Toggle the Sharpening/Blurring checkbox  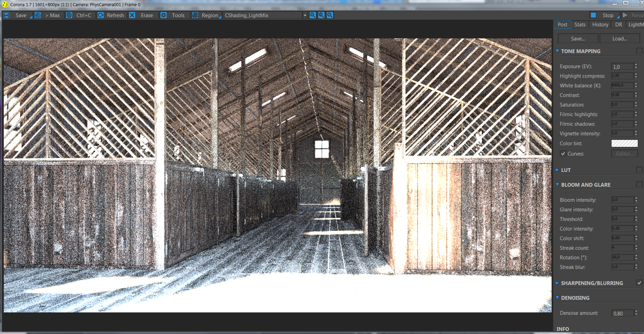(x=639, y=283)
